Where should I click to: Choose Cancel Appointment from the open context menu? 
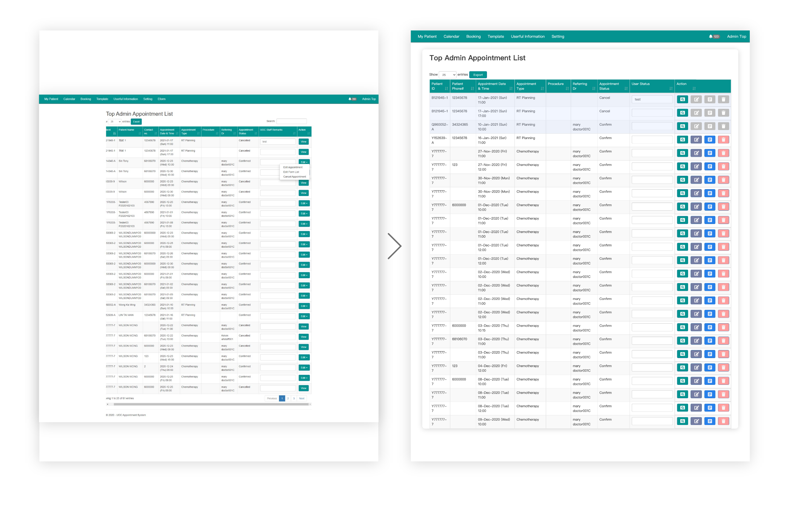[294, 177]
